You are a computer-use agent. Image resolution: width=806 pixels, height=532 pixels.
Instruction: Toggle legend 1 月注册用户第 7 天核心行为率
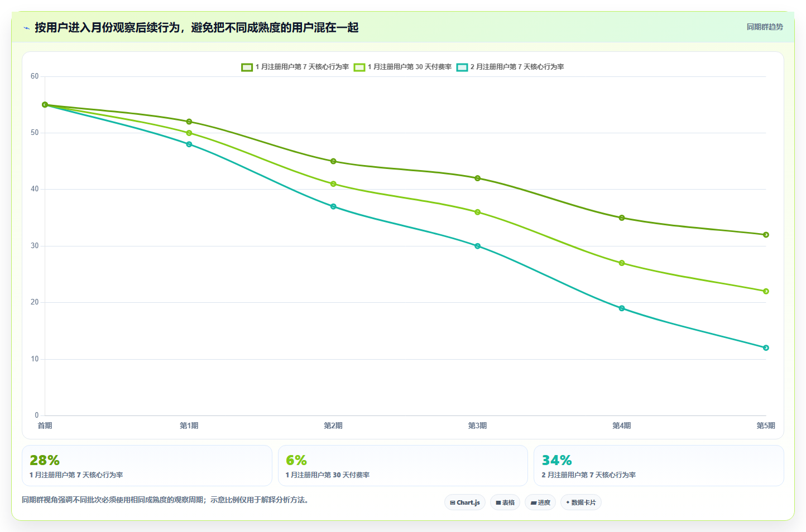(295, 67)
